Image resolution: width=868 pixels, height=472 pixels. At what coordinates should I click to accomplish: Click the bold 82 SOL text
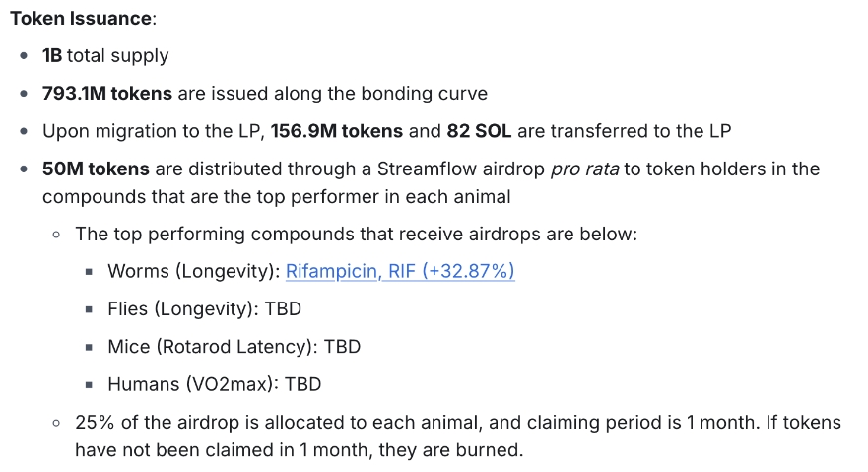[479, 131]
